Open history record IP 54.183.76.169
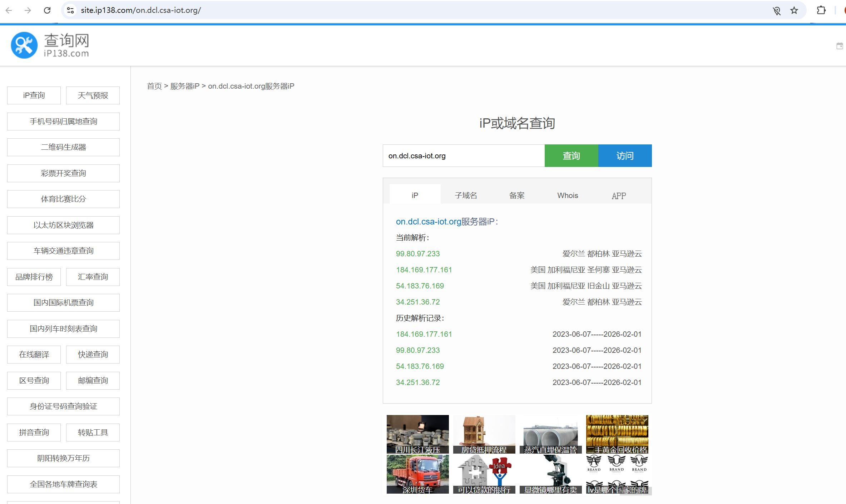Screen dimensions: 846x504 pos(420,366)
